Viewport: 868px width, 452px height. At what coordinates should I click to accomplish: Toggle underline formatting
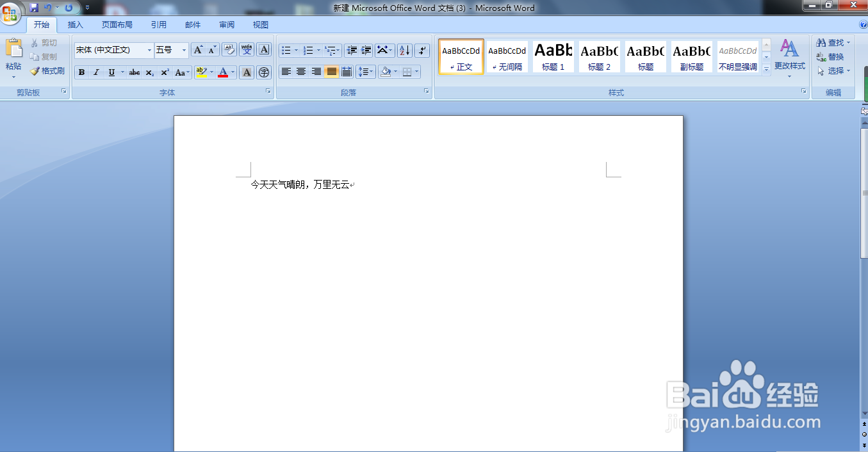[111, 72]
